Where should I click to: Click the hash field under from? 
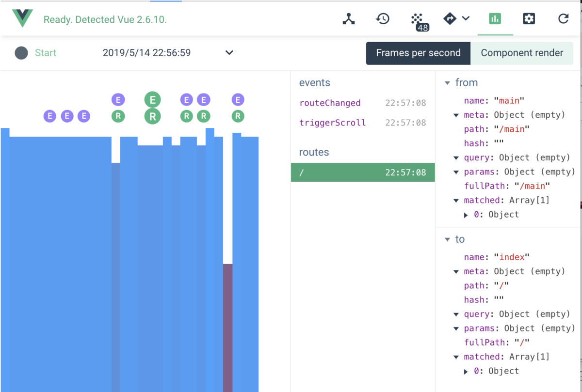[484, 143]
